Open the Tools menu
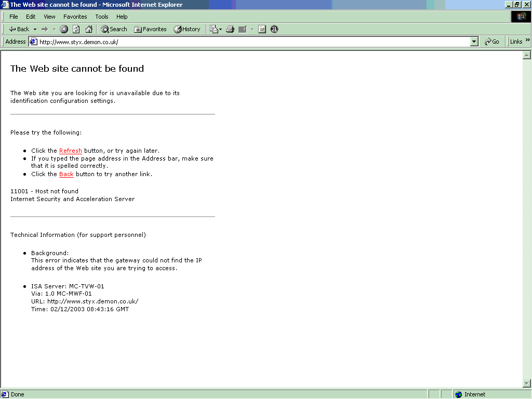Viewport: 532px width, 399px height. (101, 17)
